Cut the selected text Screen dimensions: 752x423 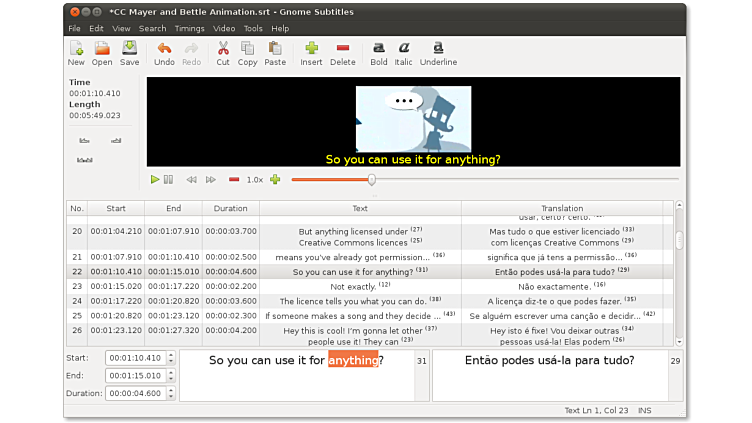pos(222,52)
